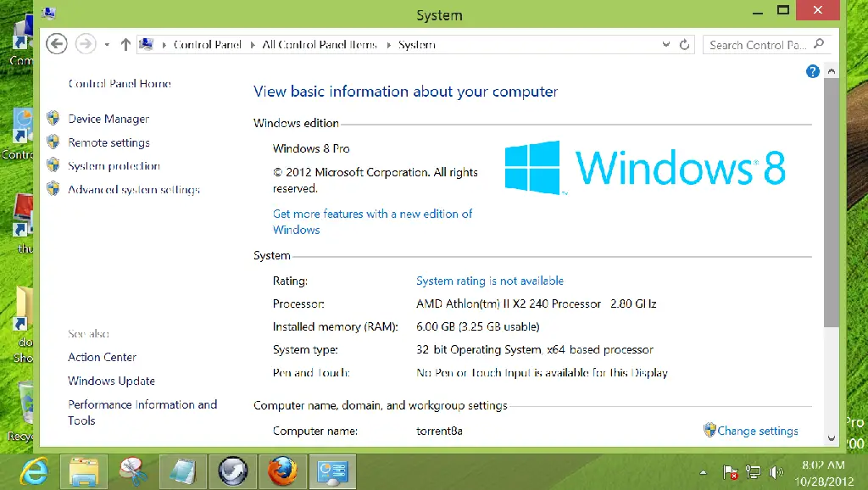Click the Windows 8 Pro edition text
This screenshot has width=868, height=490.
tap(311, 148)
